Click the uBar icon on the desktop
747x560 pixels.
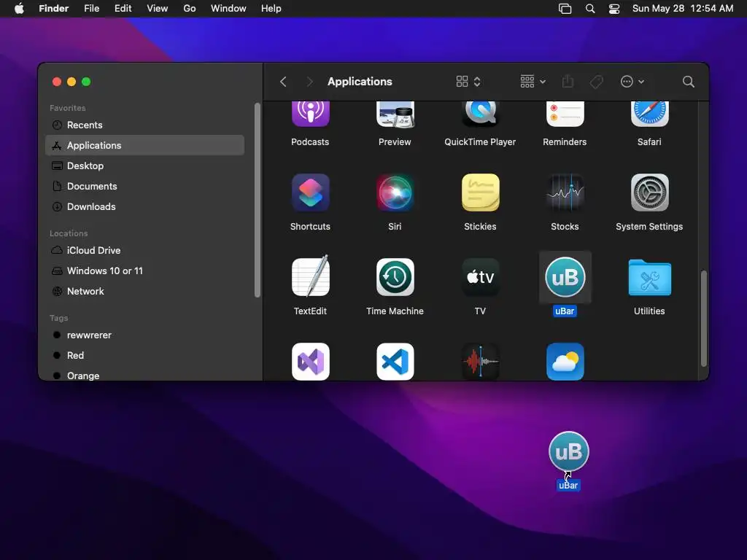click(x=568, y=451)
